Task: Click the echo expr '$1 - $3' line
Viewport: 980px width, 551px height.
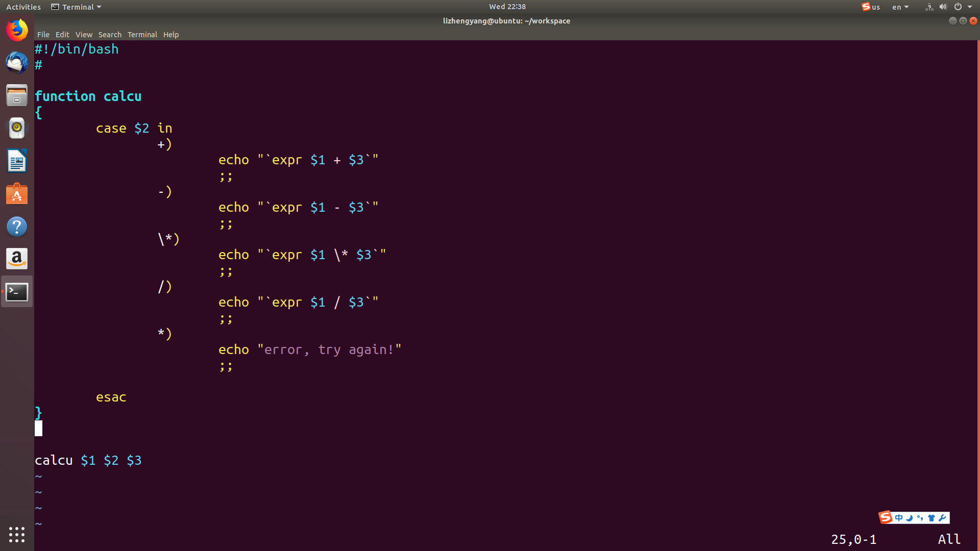Action: pos(299,208)
